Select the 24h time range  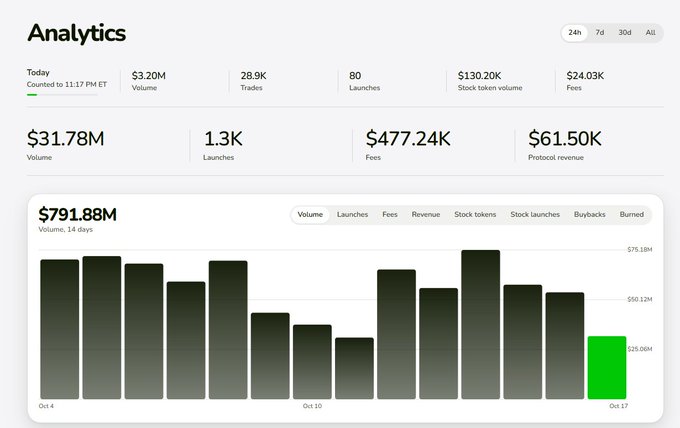[575, 33]
